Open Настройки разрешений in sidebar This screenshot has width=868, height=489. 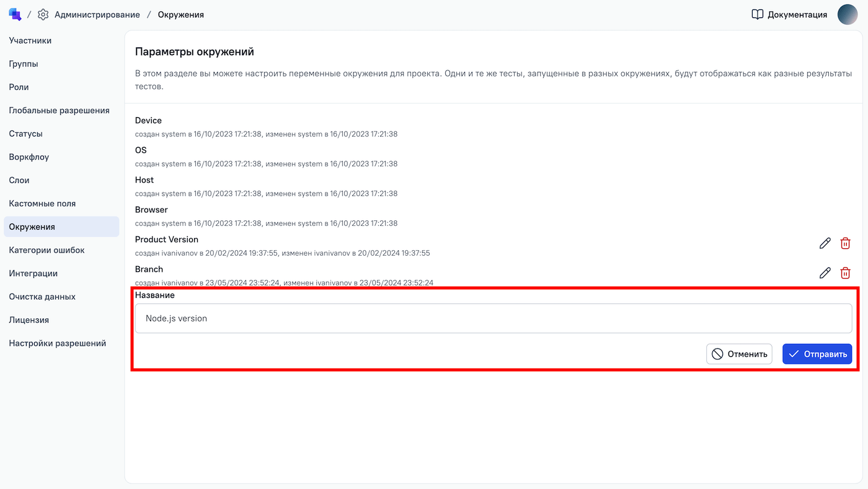58,343
